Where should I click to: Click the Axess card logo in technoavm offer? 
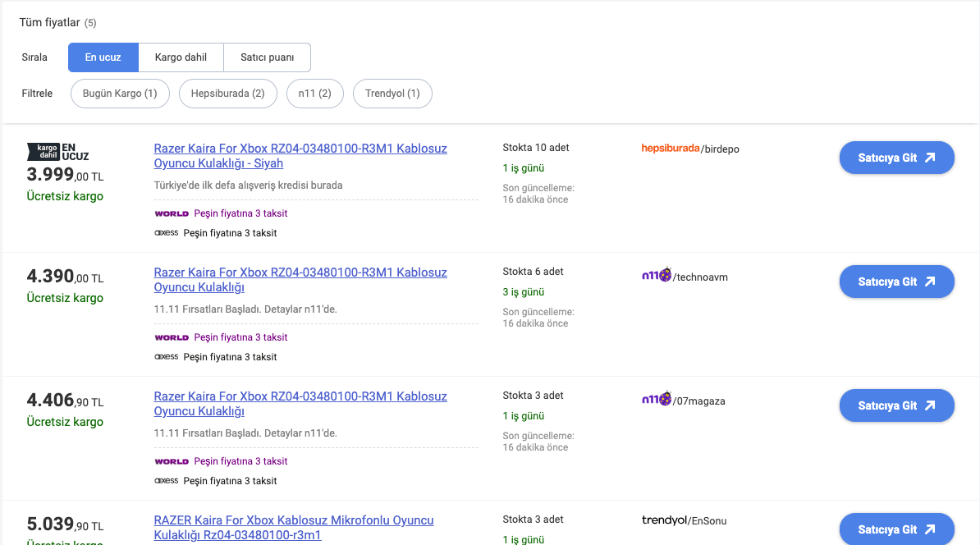(x=167, y=356)
